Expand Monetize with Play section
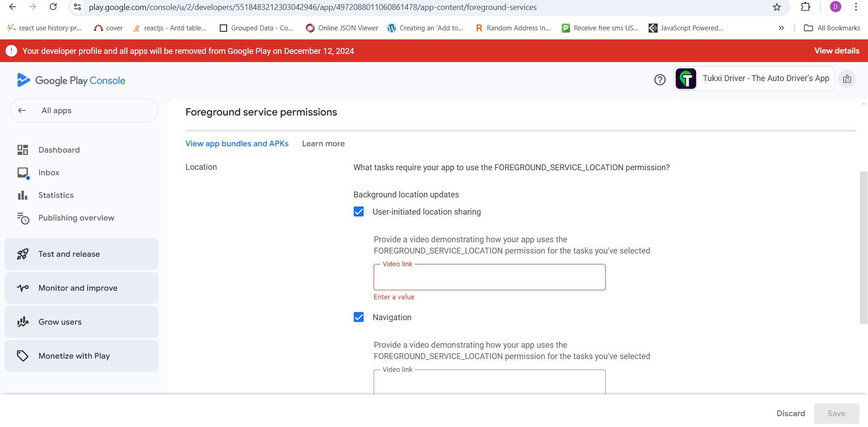The height and width of the screenshot is (427, 868). (81, 356)
